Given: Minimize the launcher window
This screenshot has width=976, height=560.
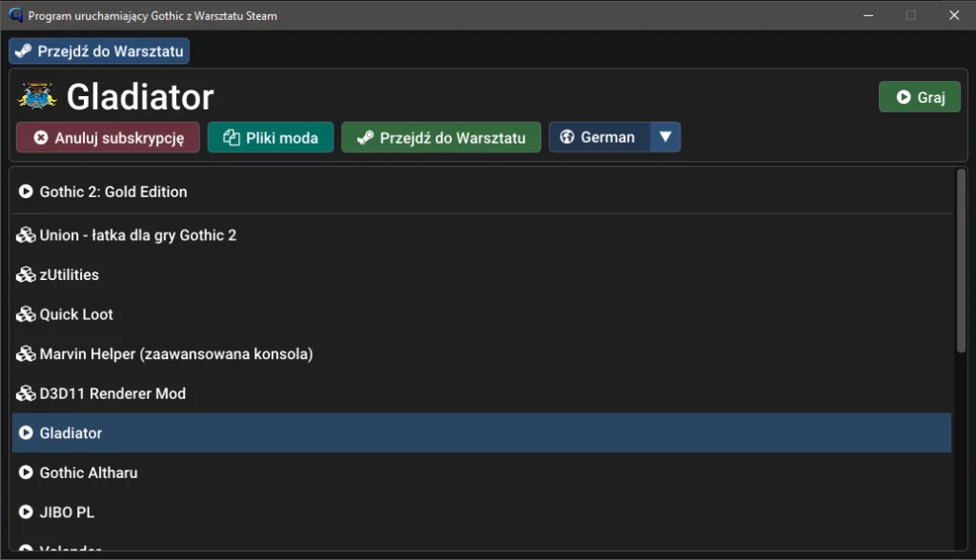Looking at the screenshot, I should (x=868, y=15).
